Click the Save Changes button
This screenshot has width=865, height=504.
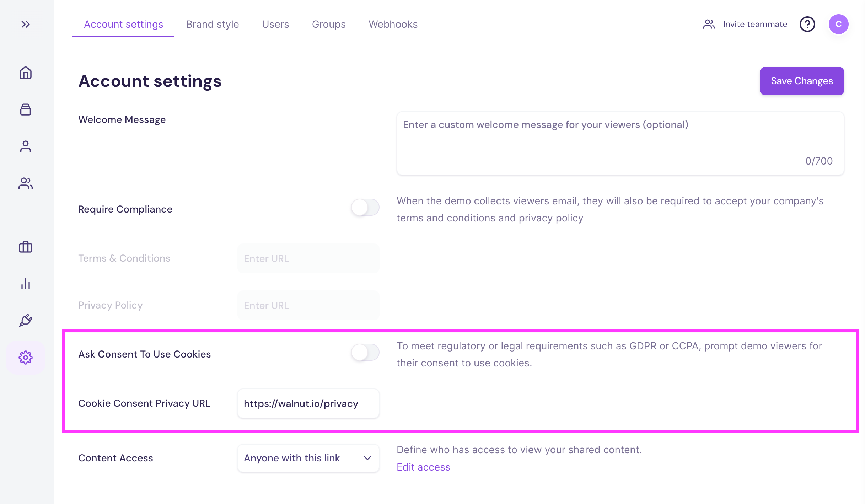(x=802, y=81)
